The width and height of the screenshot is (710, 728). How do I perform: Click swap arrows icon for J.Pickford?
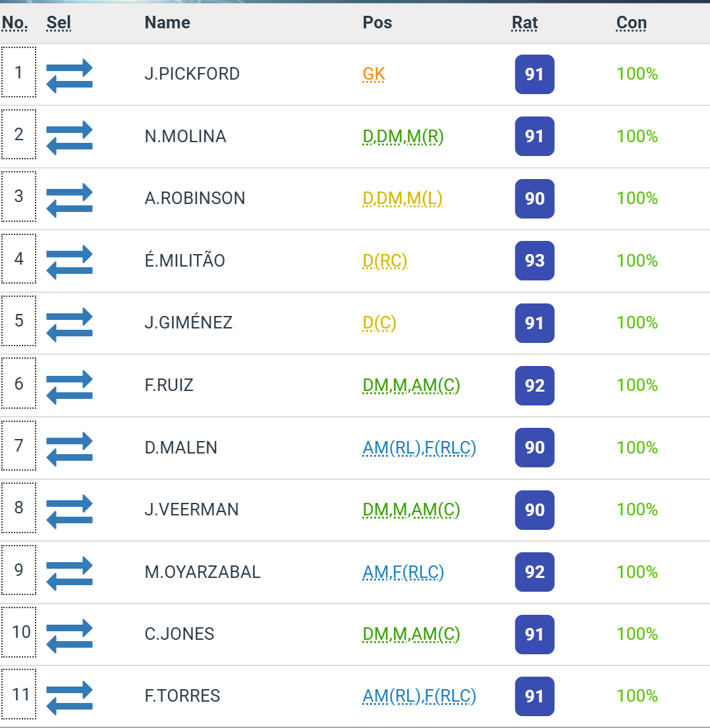(69, 75)
